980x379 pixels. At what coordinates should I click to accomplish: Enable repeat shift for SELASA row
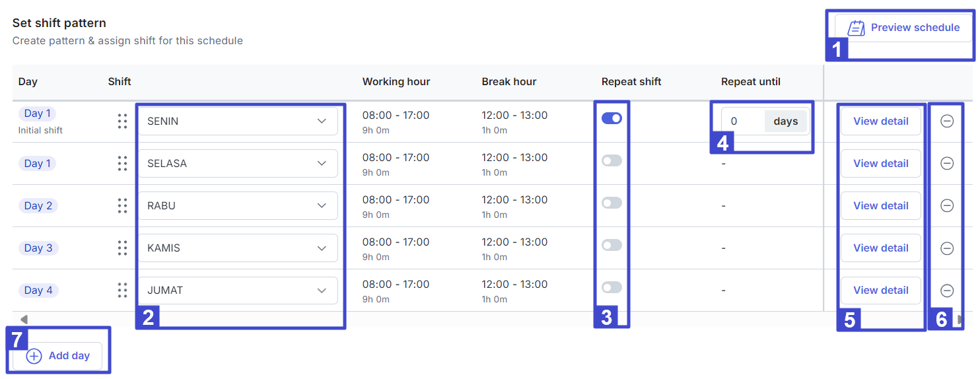click(612, 160)
